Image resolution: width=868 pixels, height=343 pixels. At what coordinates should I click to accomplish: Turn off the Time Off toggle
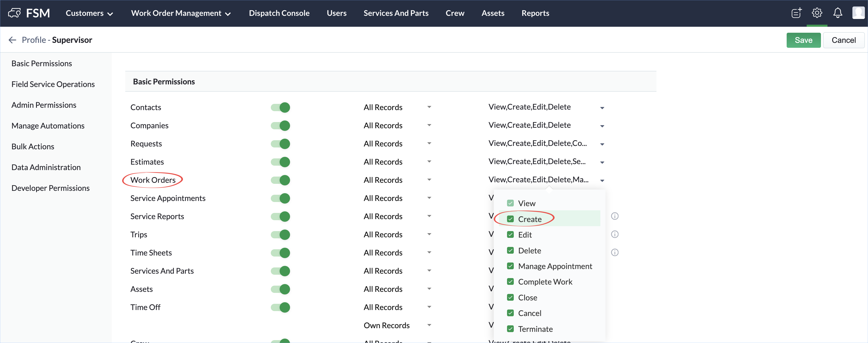[x=280, y=307]
